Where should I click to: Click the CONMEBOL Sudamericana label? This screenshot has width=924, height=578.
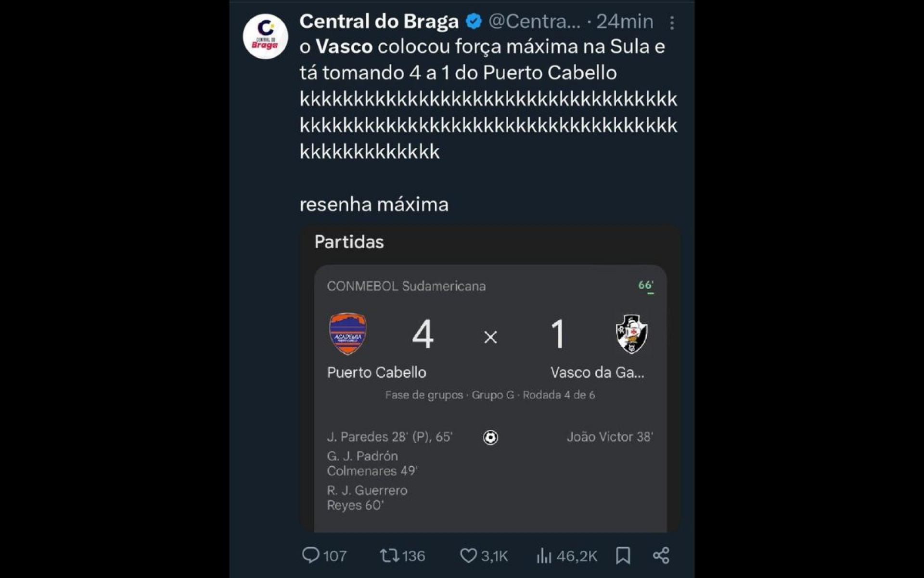tap(406, 287)
